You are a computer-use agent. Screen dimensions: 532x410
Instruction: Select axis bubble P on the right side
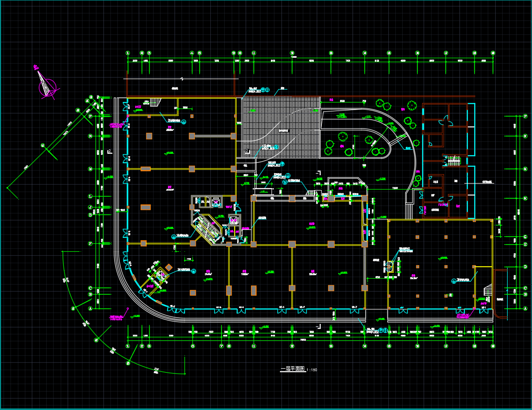pyautogui.click(x=525, y=116)
